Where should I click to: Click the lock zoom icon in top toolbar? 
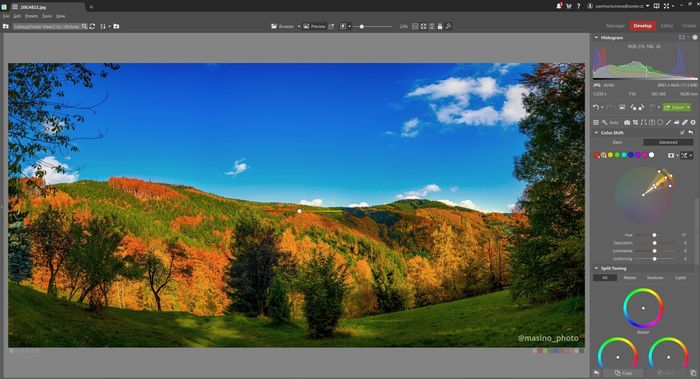coord(440,26)
